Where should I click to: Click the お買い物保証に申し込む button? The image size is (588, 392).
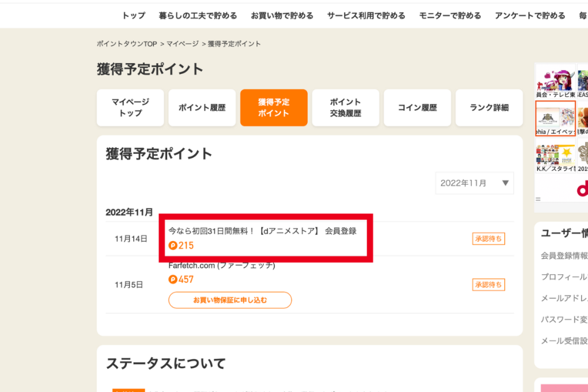point(230,300)
